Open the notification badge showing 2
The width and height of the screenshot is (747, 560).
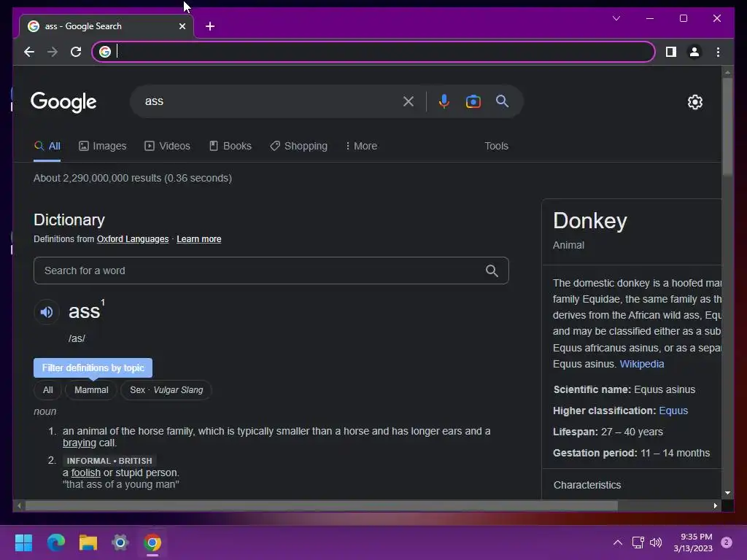727,542
